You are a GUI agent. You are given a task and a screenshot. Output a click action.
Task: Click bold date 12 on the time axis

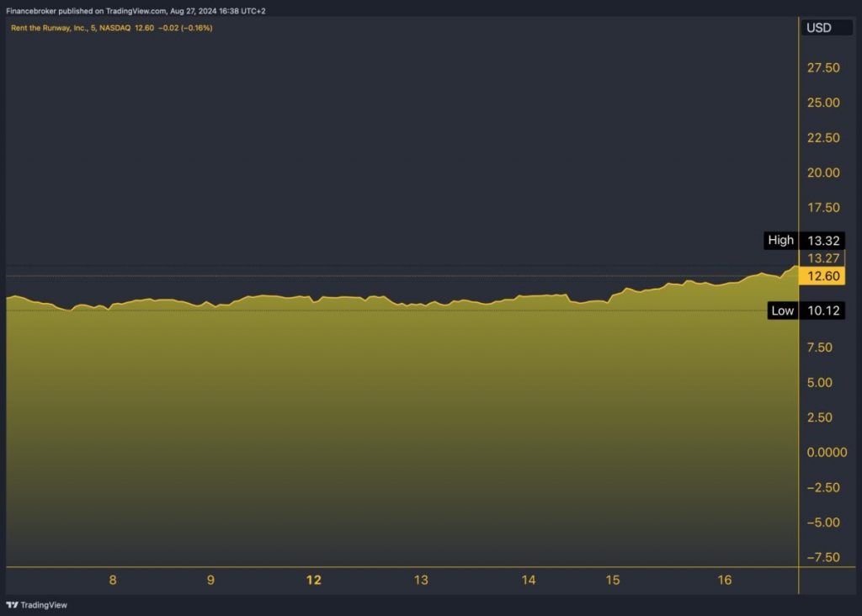click(x=313, y=581)
